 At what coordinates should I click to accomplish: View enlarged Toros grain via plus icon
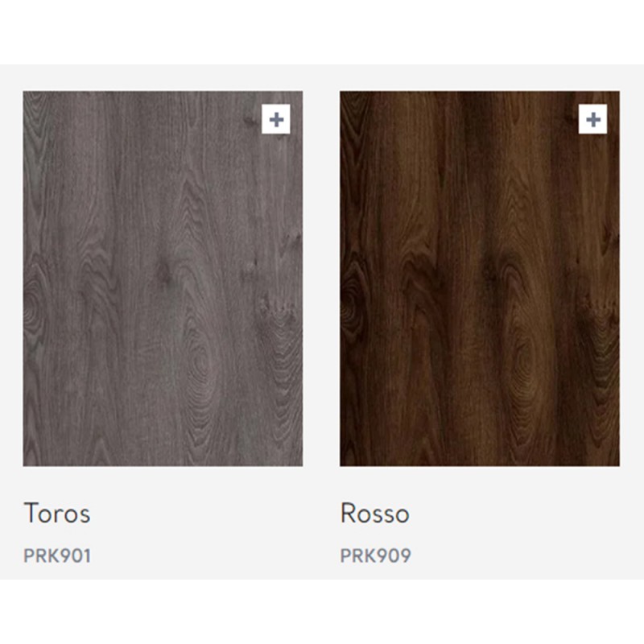click(276, 119)
